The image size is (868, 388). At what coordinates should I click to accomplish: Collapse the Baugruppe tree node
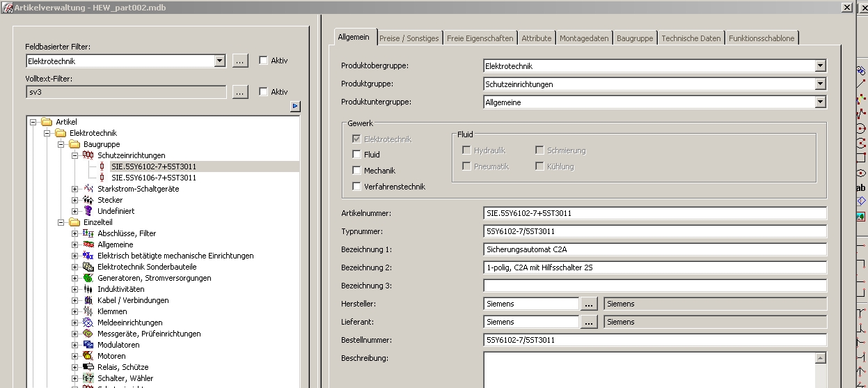pyautogui.click(x=61, y=144)
